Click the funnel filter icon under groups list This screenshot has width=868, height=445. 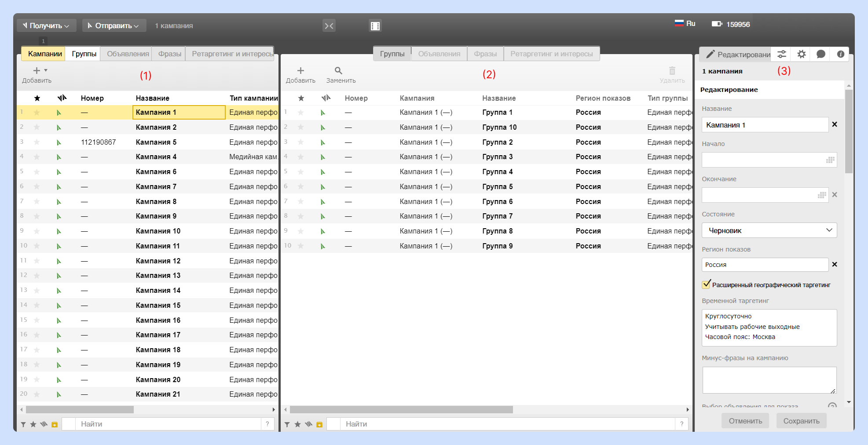point(287,424)
